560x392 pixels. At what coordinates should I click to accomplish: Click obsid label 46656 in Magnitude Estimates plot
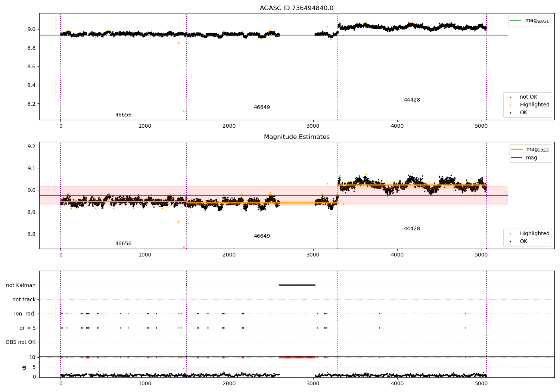coord(123,244)
